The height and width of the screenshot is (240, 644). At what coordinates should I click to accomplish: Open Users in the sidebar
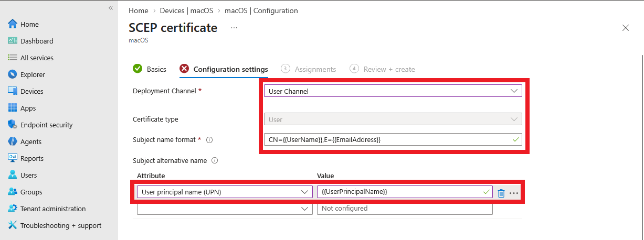tap(29, 175)
